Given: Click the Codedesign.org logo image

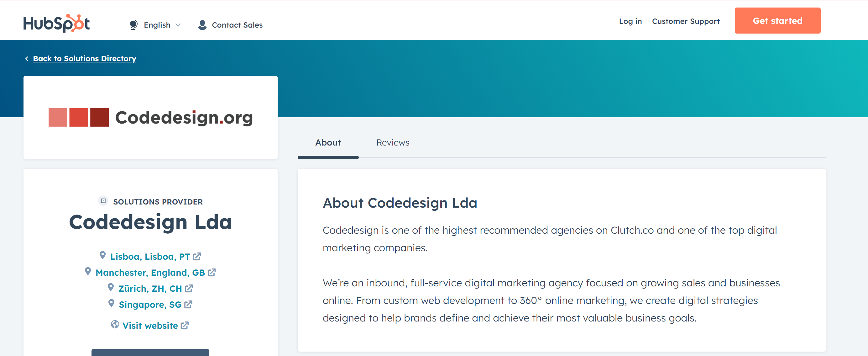Looking at the screenshot, I should [151, 117].
